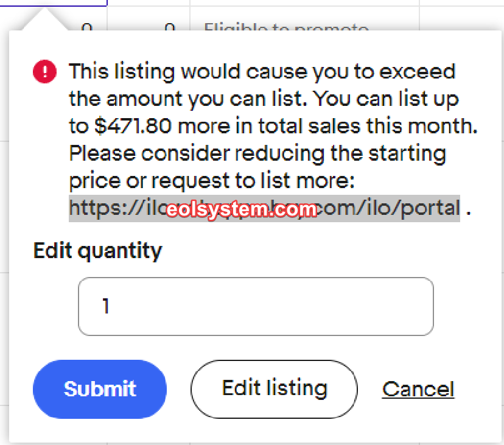
Task: Select the highlighted spreadsheet cell above the popover
Action: 55,3
